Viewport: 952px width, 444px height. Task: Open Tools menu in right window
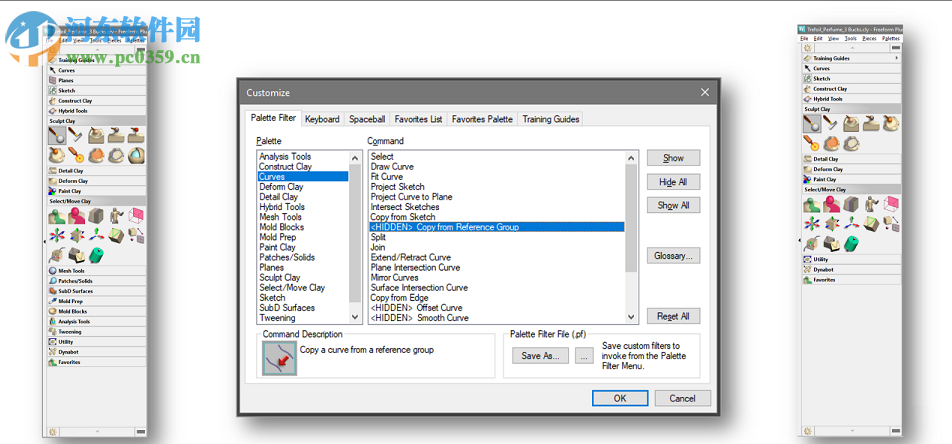click(x=850, y=38)
